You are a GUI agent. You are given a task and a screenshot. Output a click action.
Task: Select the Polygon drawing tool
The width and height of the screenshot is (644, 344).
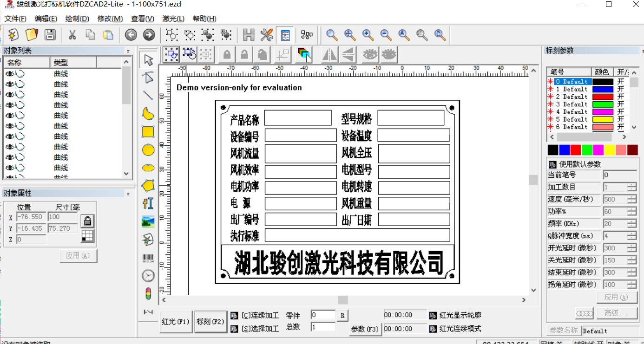pyautogui.click(x=148, y=185)
